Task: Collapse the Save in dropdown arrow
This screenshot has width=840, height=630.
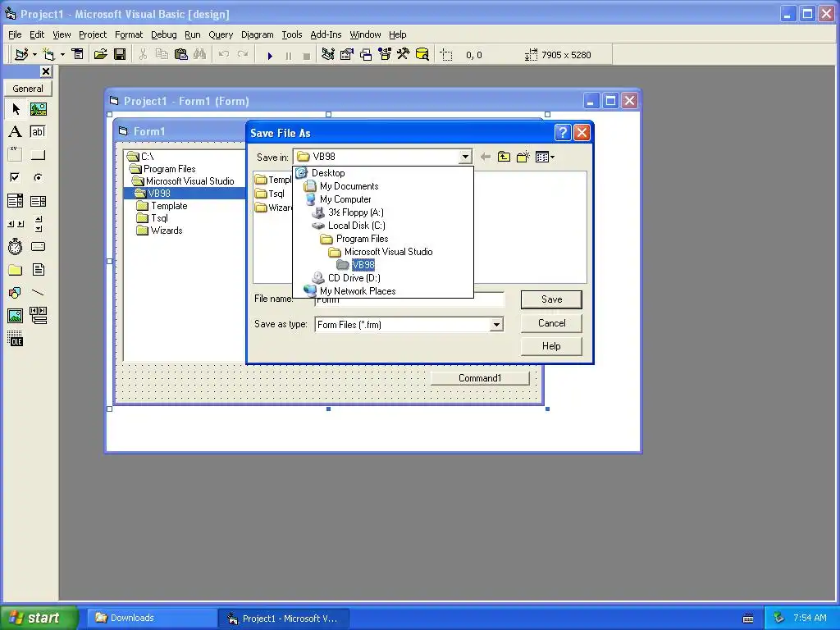Action: click(465, 157)
